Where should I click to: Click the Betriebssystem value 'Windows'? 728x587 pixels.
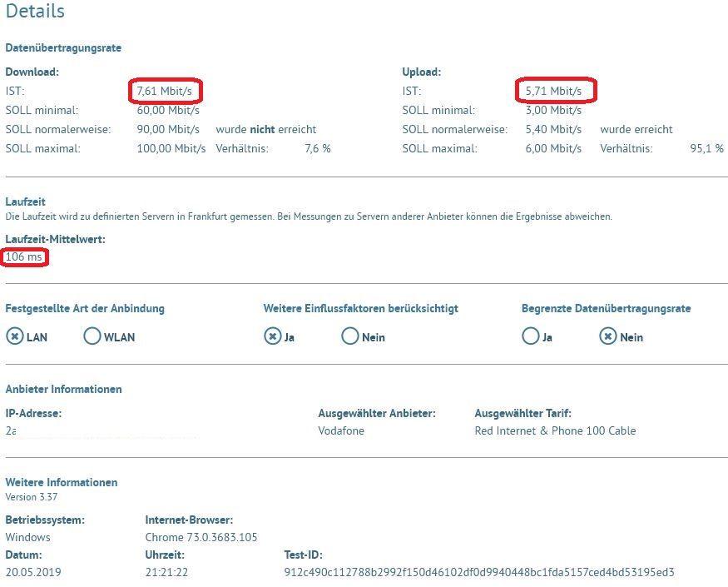click(27, 537)
